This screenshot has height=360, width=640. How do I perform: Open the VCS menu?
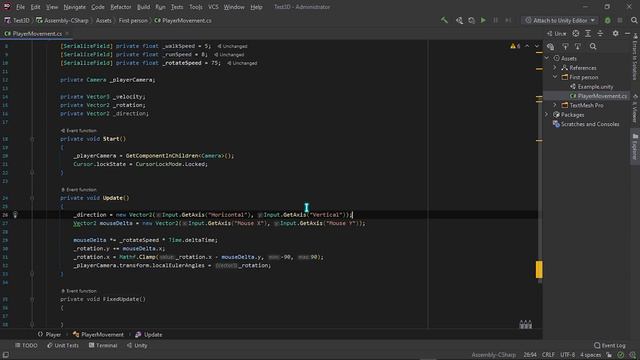(213, 7)
